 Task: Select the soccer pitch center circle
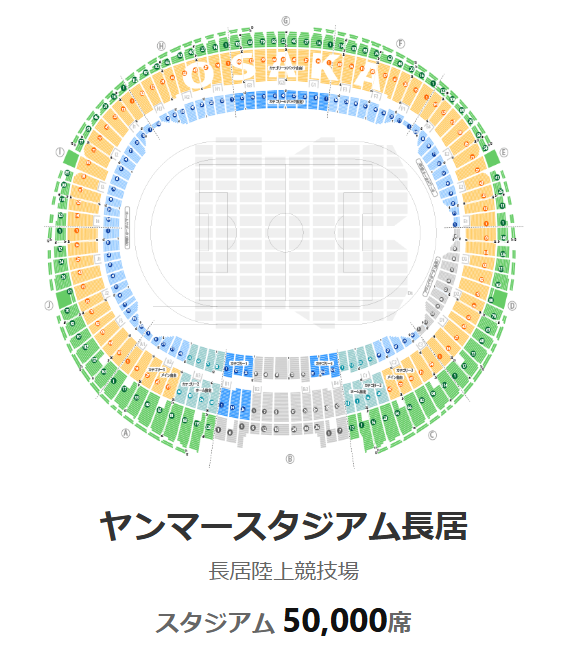tap(285, 233)
